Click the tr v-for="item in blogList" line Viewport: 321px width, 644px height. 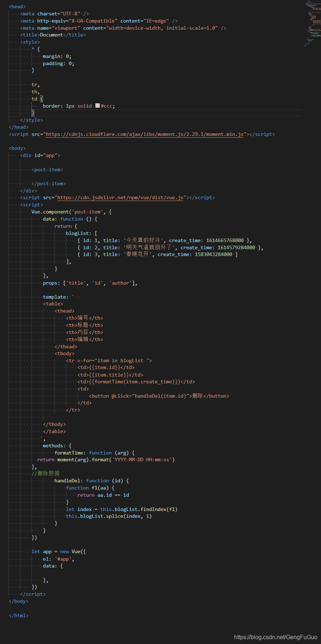coord(109,361)
